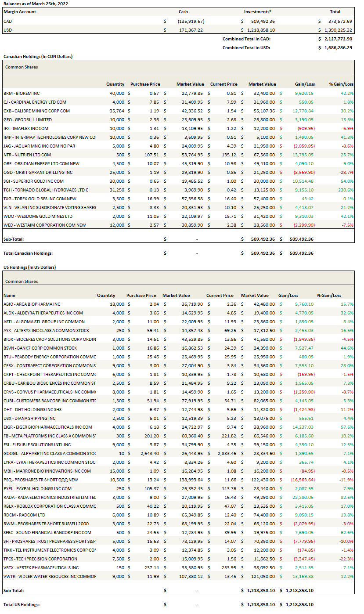Click the 'Total US Holdings:' label
The width and height of the screenshot is (364, 614).
click(22, 604)
